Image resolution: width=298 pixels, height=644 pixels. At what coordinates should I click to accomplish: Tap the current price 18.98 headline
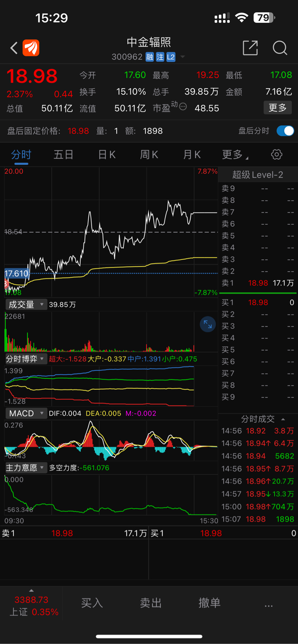coord(32,76)
